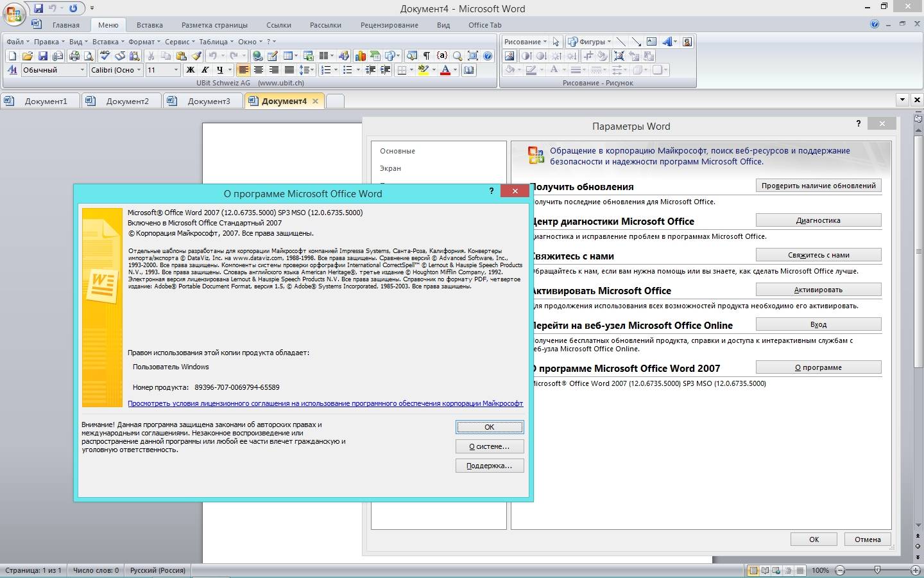Click the Print Preview icon
This screenshot has height=578, width=924.
89,56
